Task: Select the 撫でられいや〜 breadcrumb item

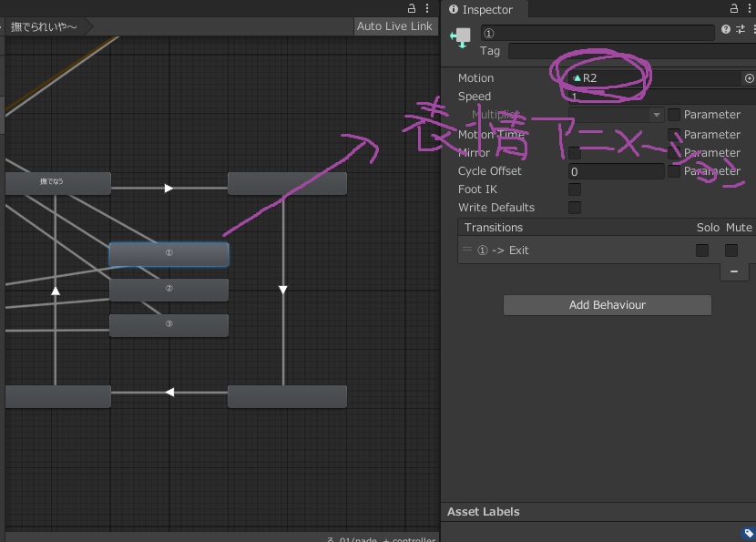Action: pos(44,26)
